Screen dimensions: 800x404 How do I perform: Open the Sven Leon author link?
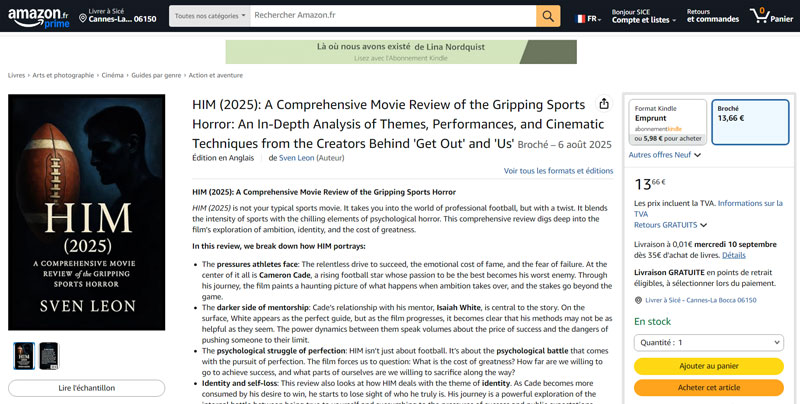296,158
